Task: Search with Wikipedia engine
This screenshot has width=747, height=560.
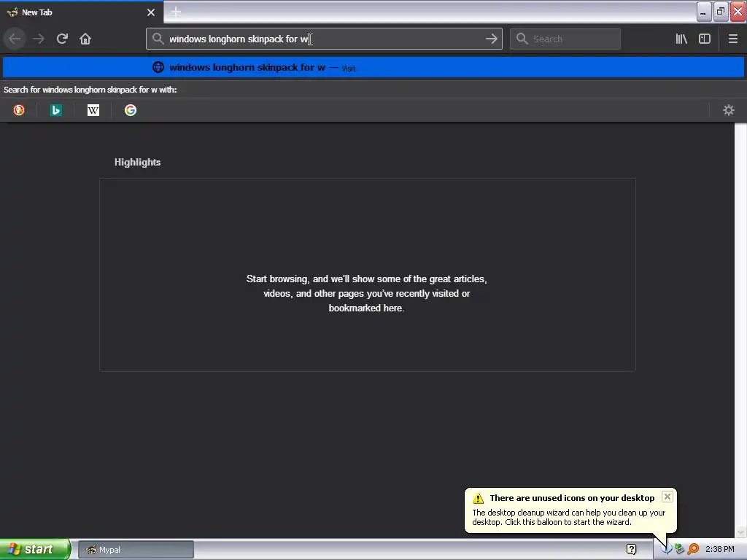Action: click(x=93, y=111)
